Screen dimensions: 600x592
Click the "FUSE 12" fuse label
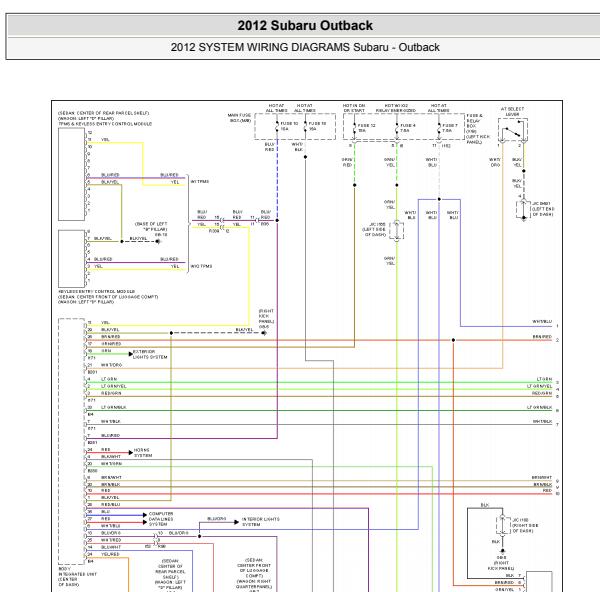tap(367, 128)
